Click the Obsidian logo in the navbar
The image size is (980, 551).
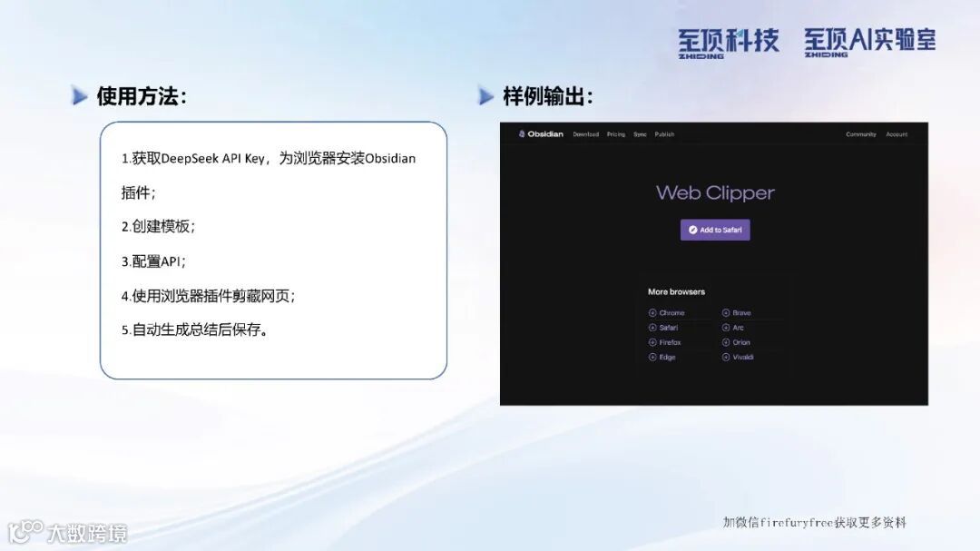[541, 133]
